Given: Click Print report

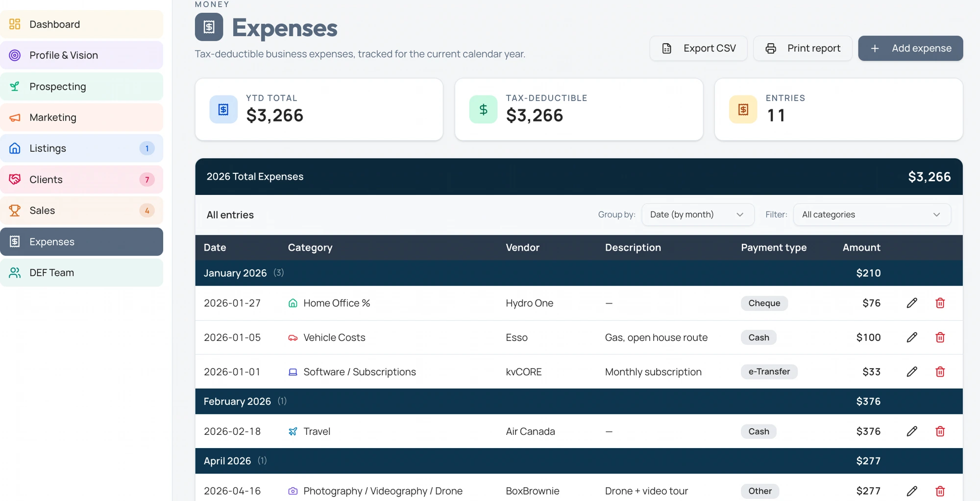Looking at the screenshot, I should coord(803,48).
